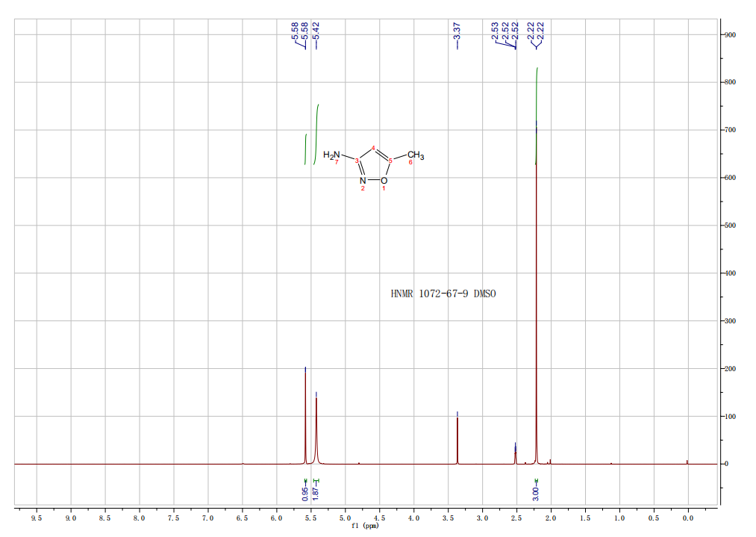Select the small peak at 0.0 ppm
The width and height of the screenshot is (756, 537).
tap(687, 462)
